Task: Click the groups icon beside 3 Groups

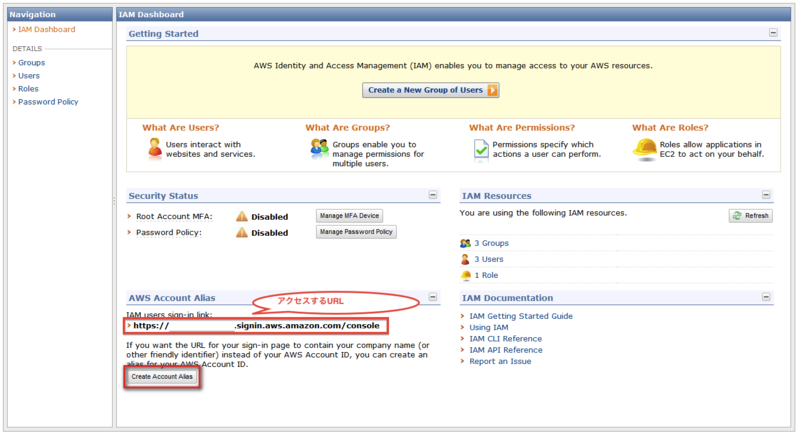Action: 465,243
